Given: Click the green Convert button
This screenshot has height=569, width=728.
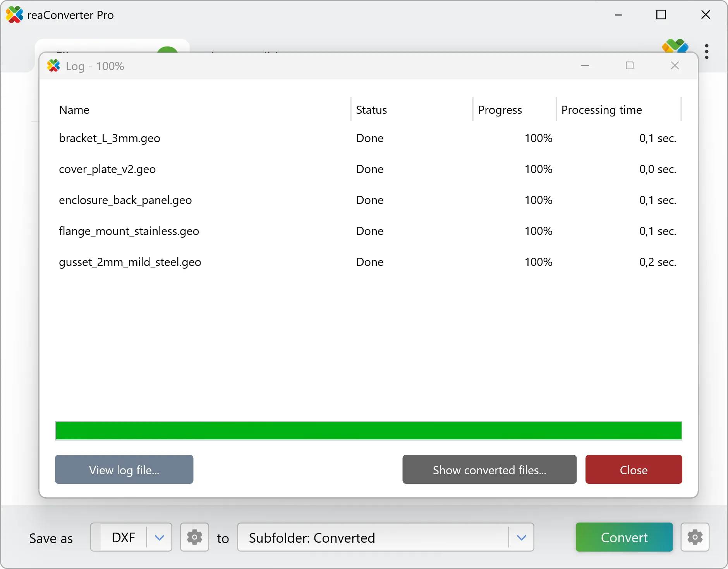Looking at the screenshot, I should click(624, 537).
